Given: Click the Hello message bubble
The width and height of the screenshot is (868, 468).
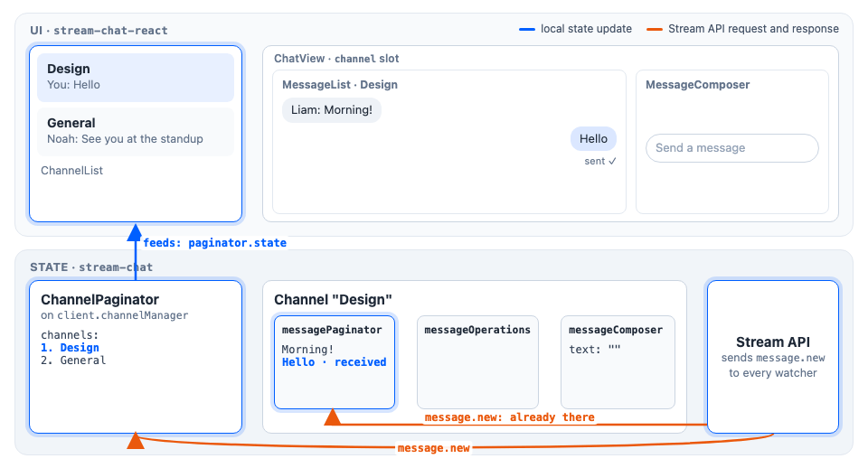Looking at the screenshot, I should (x=593, y=139).
